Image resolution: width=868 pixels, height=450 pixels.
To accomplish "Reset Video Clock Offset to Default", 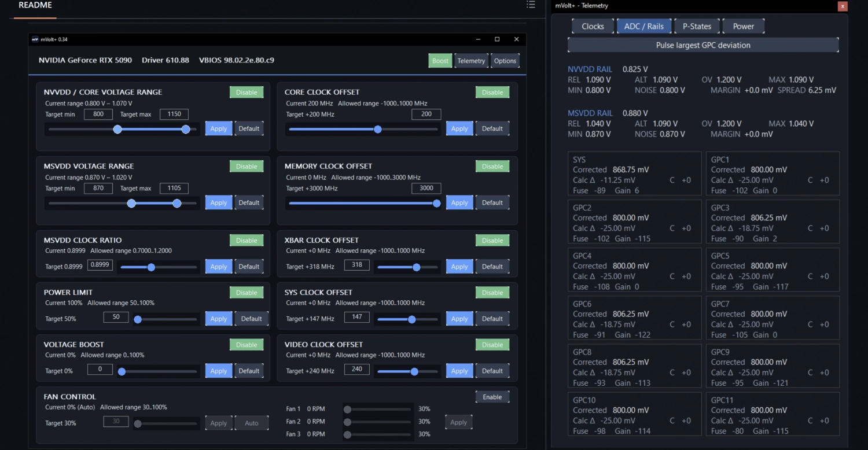I will coord(492,371).
